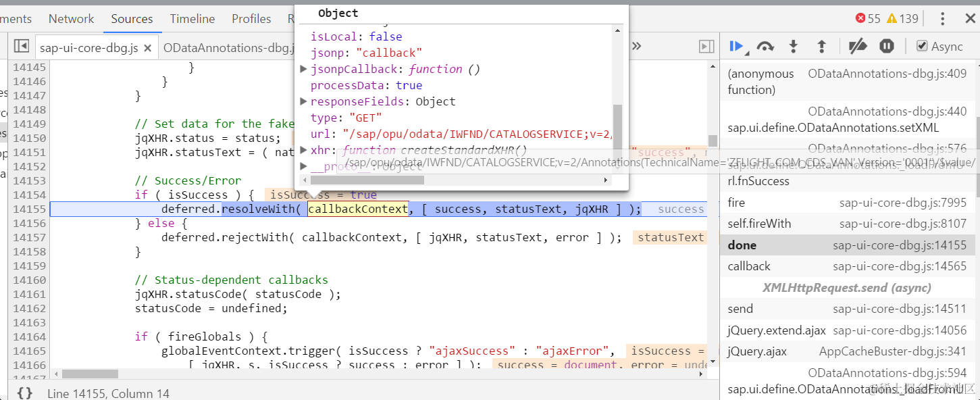
Task: Select the '(anonymous function)' call stack frame
Action: pos(847,82)
